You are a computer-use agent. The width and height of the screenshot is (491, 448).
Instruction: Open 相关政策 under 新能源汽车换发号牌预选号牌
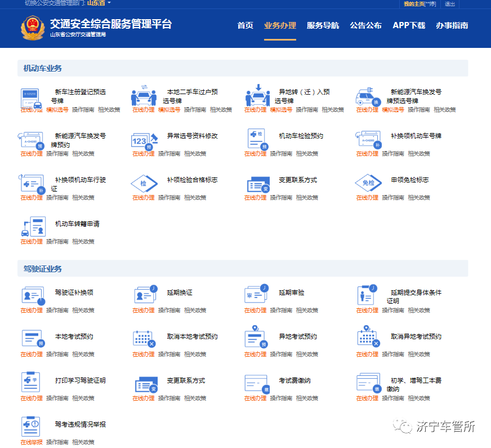445,110
